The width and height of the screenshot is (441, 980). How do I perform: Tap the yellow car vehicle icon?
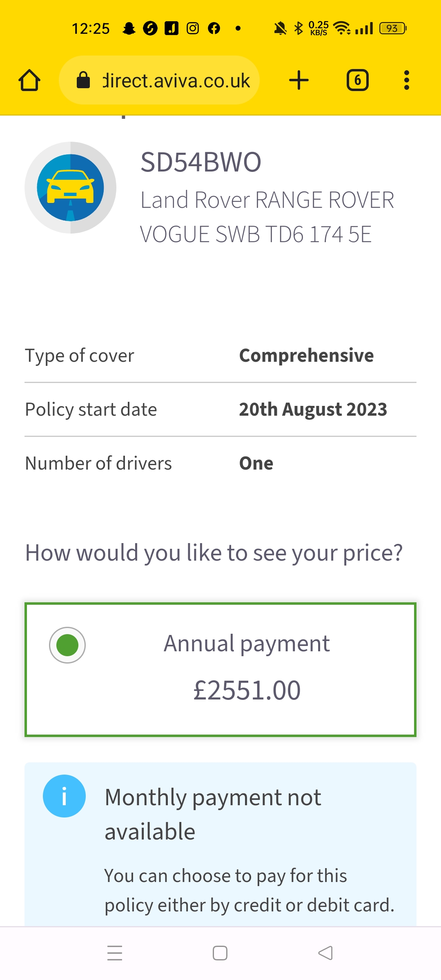click(x=71, y=188)
